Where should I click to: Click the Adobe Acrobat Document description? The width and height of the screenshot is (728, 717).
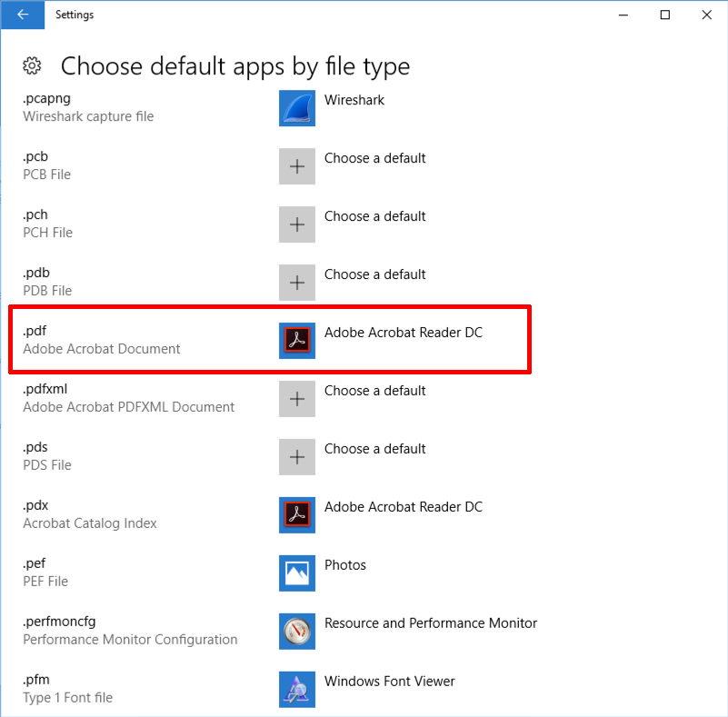[x=102, y=349]
